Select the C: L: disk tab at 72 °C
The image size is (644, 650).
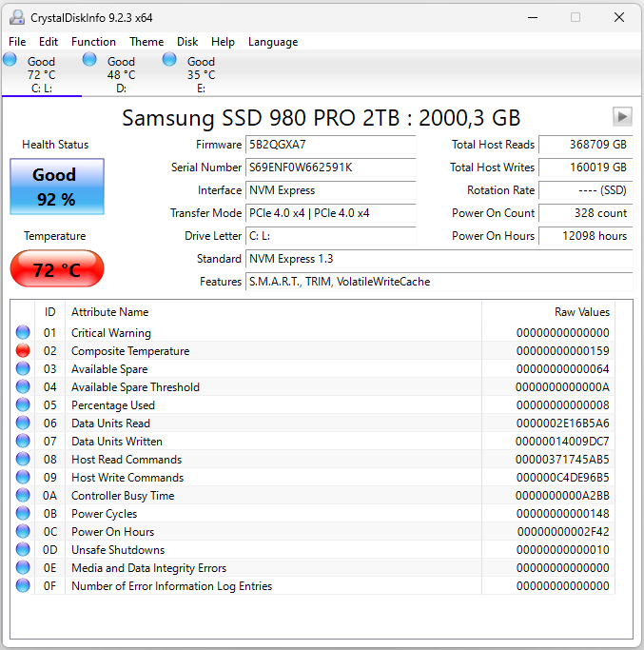pyautogui.click(x=42, y=74)
